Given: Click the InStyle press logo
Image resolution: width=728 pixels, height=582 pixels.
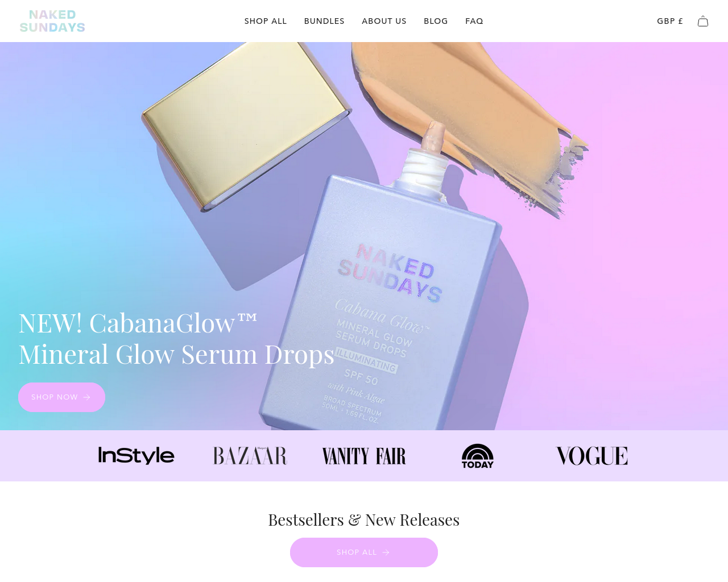Looking at the screenshot, I should [x=136, y=456].
